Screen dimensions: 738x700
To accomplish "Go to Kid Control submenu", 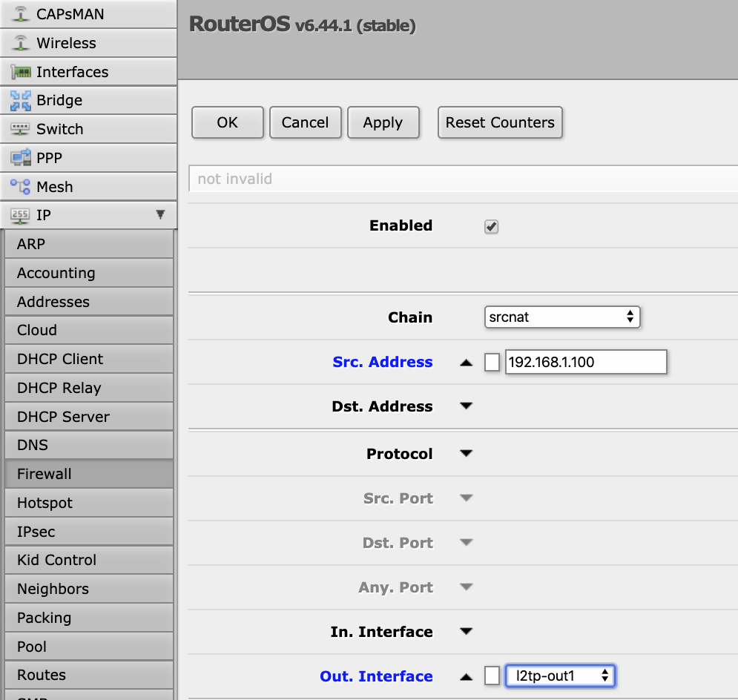I will point(89,560).
